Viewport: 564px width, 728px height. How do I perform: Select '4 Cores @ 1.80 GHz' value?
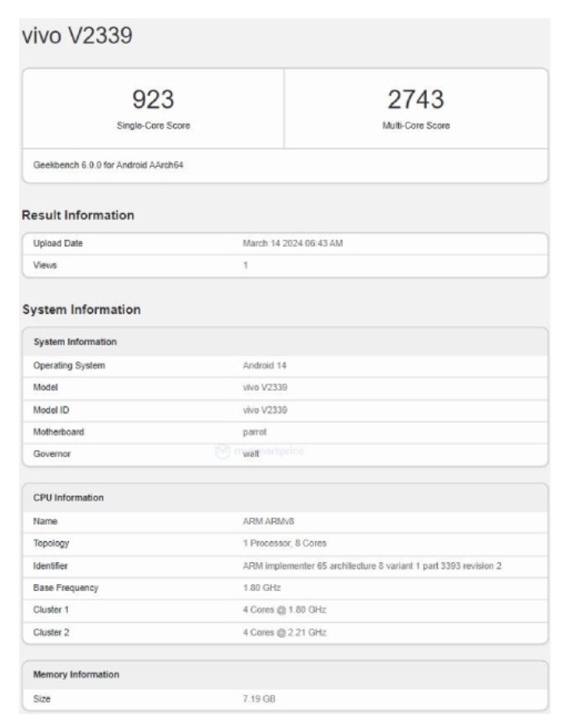[x=284, y=610]
